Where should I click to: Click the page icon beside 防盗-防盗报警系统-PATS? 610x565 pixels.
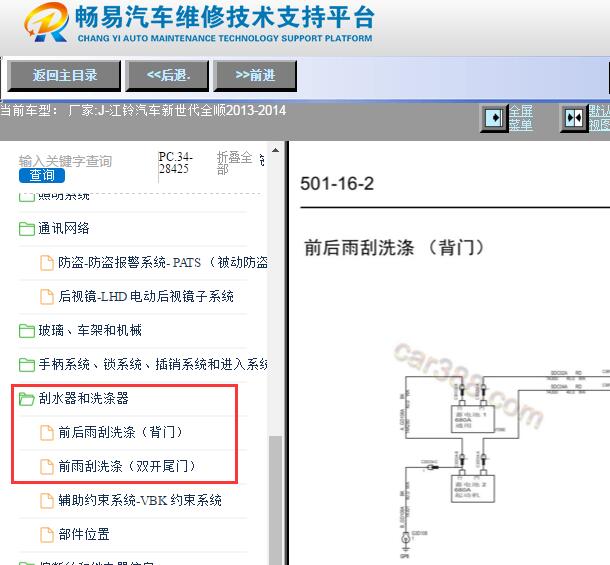point(47,263)
